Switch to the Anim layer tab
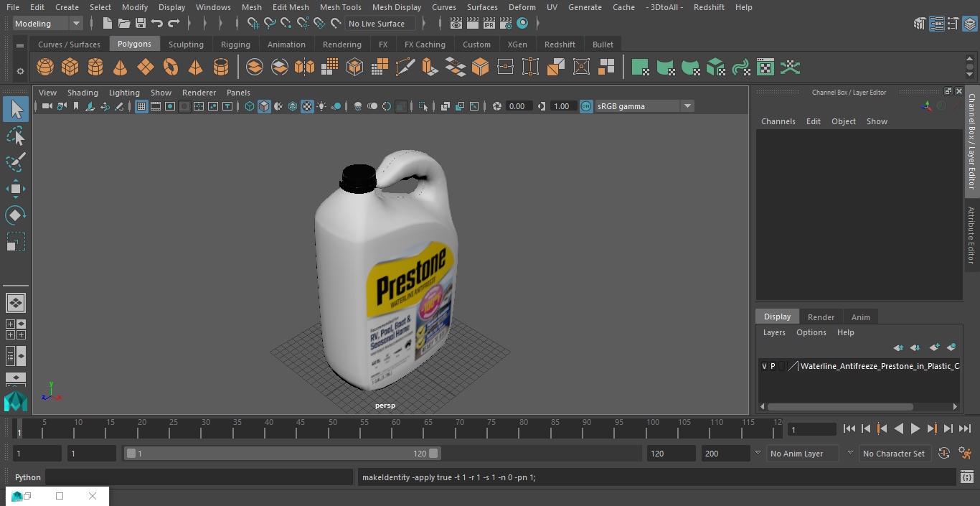The image size is (980, 506). [860, 317]
